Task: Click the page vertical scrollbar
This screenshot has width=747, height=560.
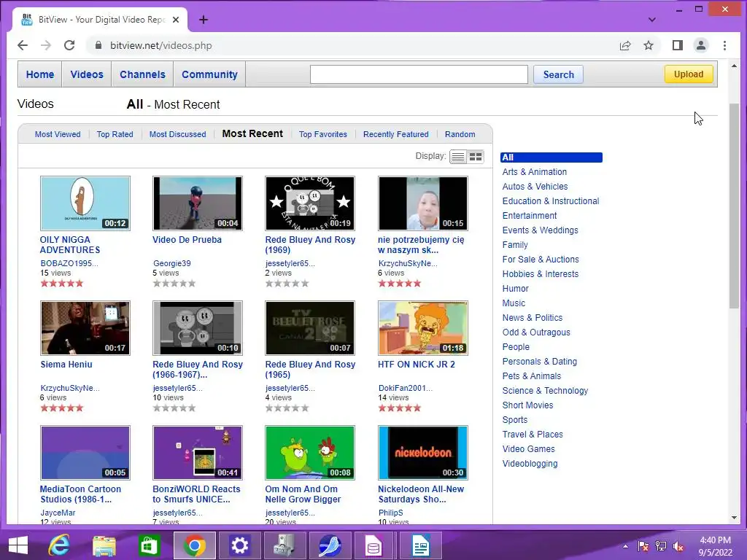Action: click(x=734, y=205)
